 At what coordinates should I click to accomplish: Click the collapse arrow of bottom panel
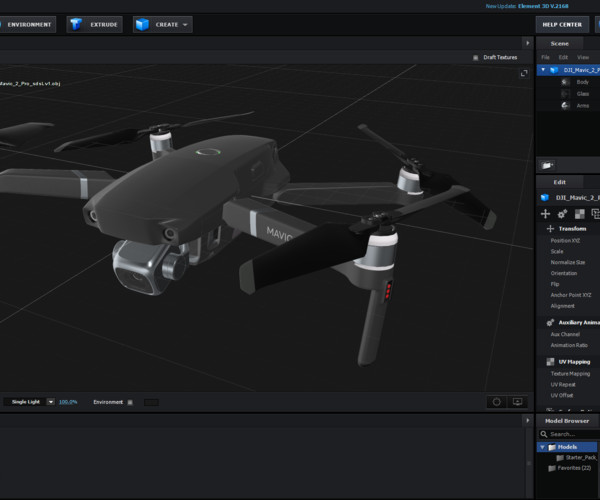[528, 420]
